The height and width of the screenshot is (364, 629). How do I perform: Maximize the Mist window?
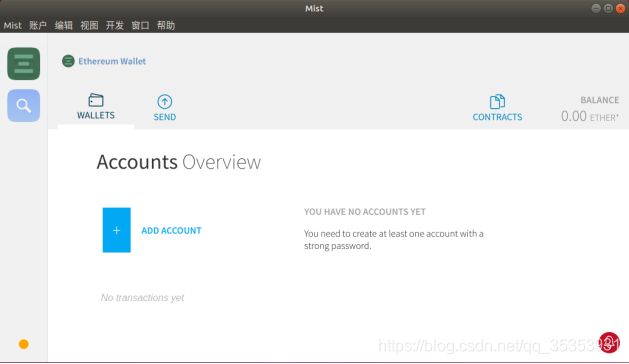pos(608,8)
